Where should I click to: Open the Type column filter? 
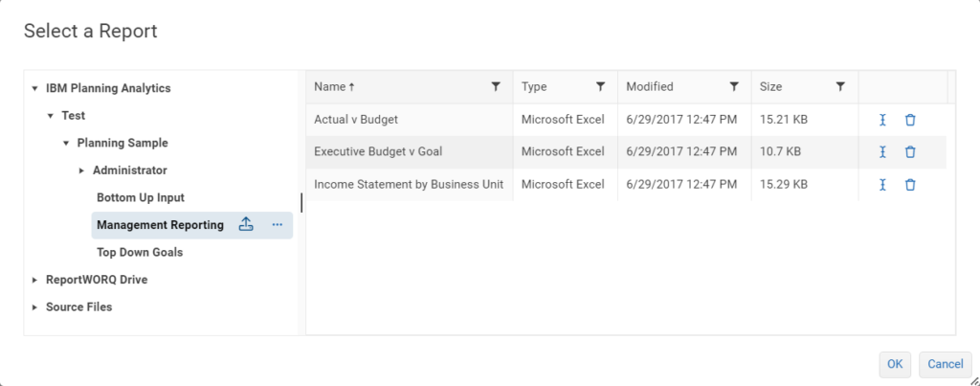(600, 86)
